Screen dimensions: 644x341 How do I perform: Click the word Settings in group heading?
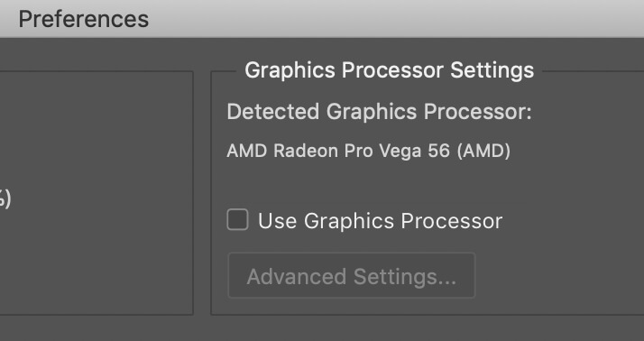[x=492, y=70]
